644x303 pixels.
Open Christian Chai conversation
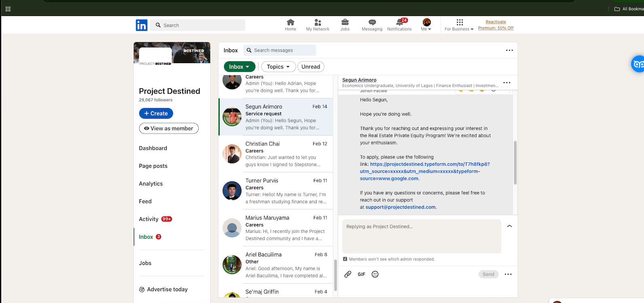click(x=276, y=154)
